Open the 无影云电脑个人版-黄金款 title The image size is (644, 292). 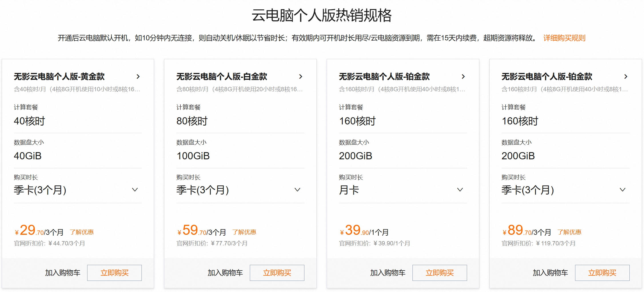pyautogui.click(x=59, y=77)
